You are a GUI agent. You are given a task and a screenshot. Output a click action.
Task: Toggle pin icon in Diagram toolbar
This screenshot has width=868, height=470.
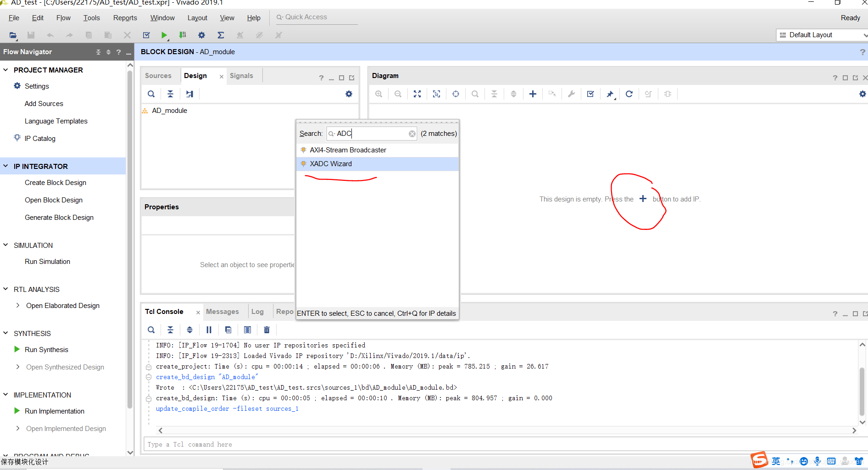coord(610,94)
